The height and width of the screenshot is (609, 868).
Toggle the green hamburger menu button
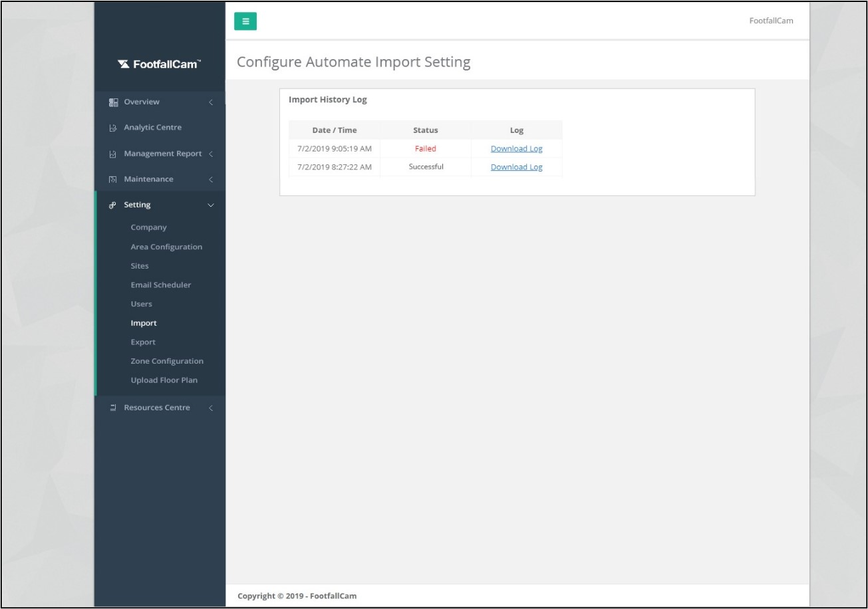click(x=245, y=21)
